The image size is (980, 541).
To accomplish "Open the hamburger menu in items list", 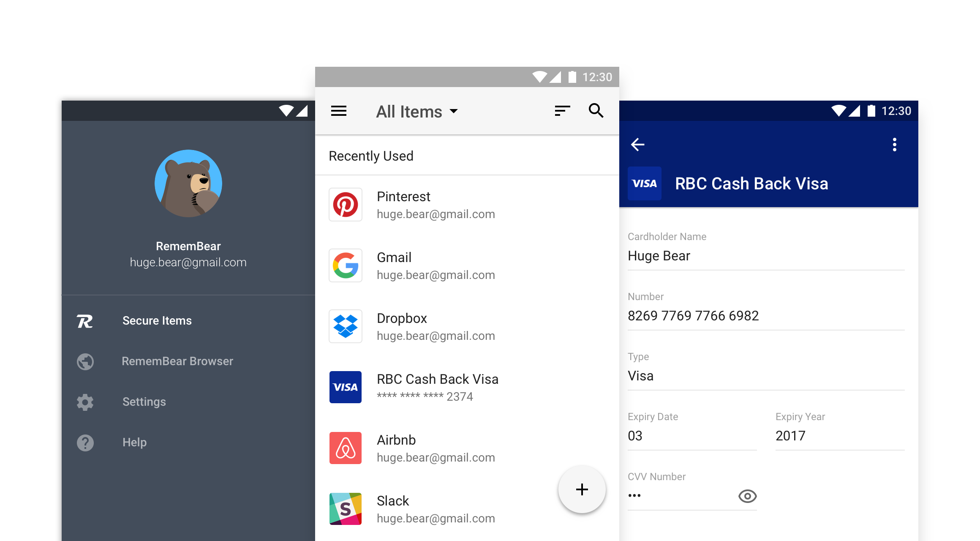I will click(x=339, y=111).
